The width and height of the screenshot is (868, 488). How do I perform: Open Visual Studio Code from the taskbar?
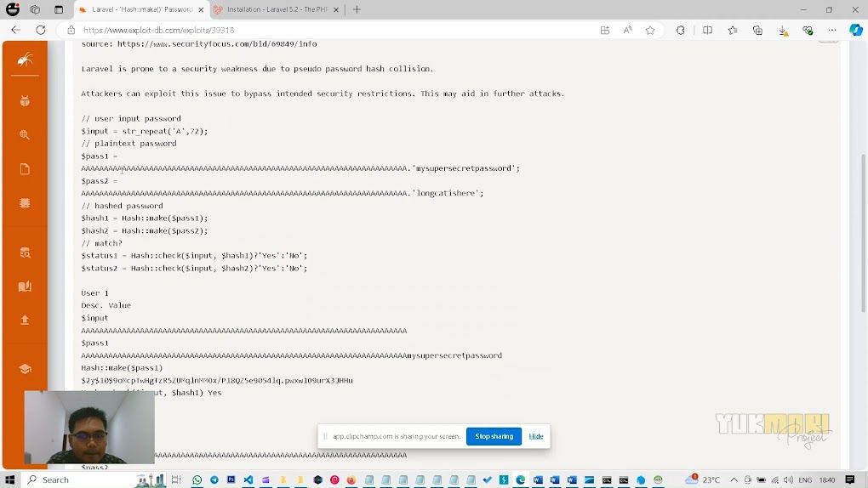click(x=248, y=479)
